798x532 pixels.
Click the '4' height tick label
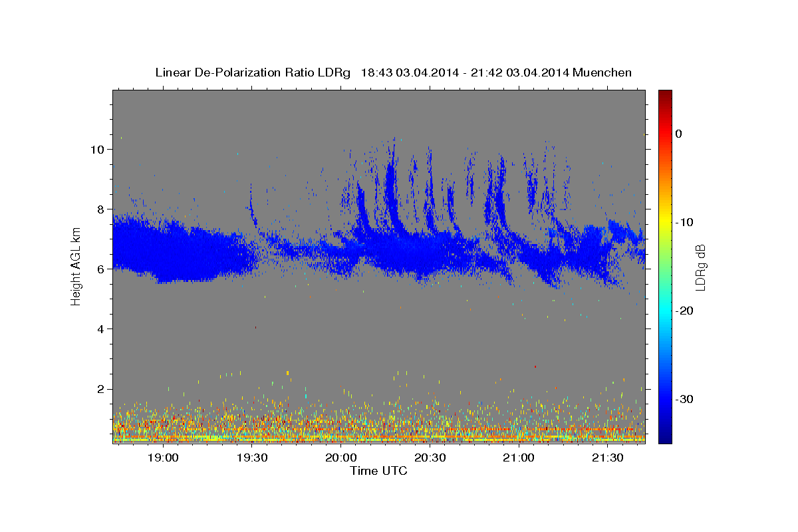pos(100,329)
